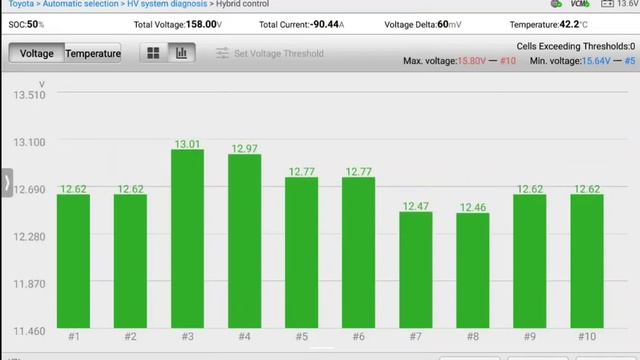This screenshot has width=640, height=360.
Task: Select the bar for cell #4
Action: tap(244, 241)
